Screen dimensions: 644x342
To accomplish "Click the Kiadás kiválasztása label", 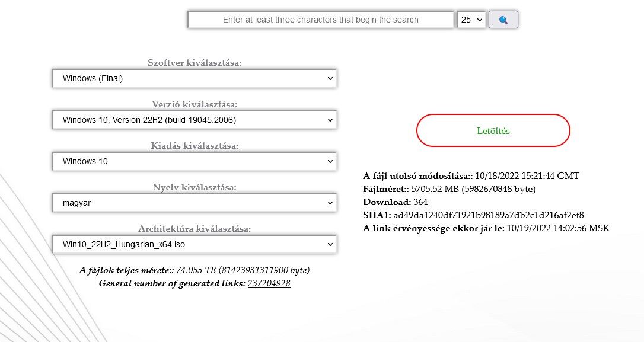I will tap(195, 146).
